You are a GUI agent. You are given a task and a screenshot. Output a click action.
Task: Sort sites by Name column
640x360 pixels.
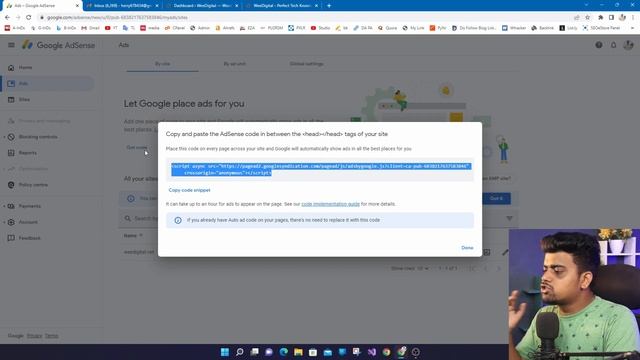pyautogui.click(x=133, y=236)
